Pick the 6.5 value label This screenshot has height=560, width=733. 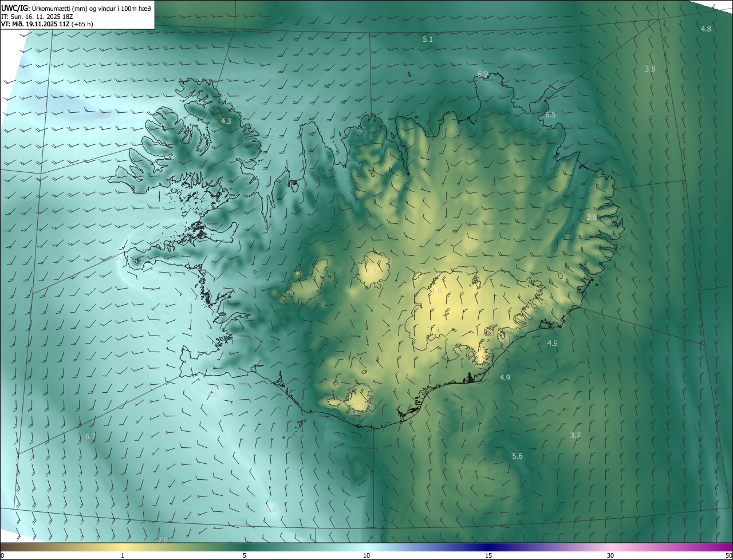pyautogui.click(x=550, y=115)
